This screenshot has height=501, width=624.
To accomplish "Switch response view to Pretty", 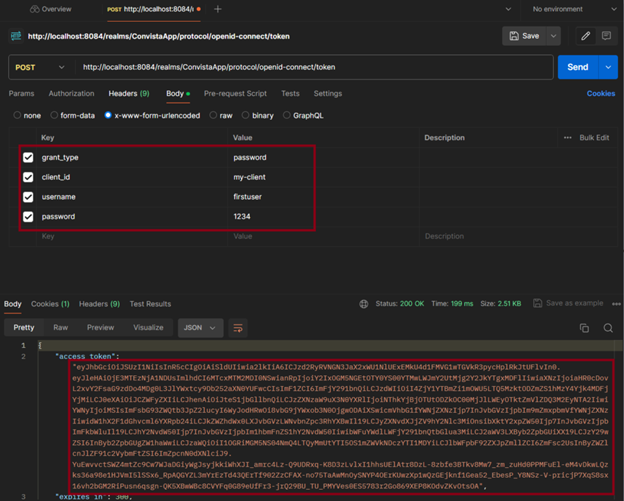I will (24, 328).
